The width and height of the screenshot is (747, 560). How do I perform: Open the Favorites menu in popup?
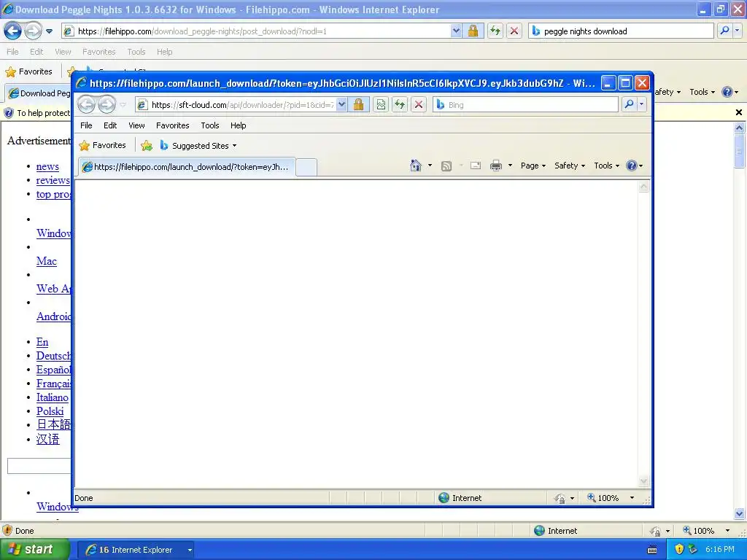click(172, 125)
